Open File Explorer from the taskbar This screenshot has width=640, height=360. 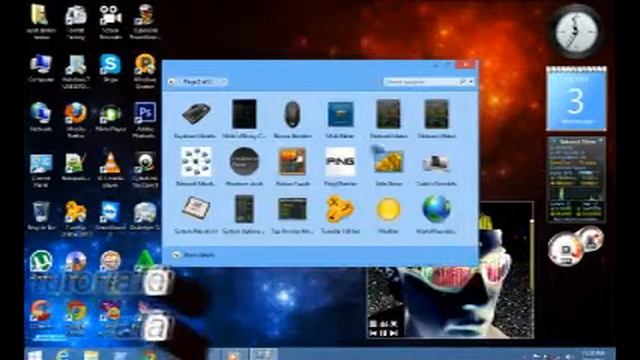[91, 355]
